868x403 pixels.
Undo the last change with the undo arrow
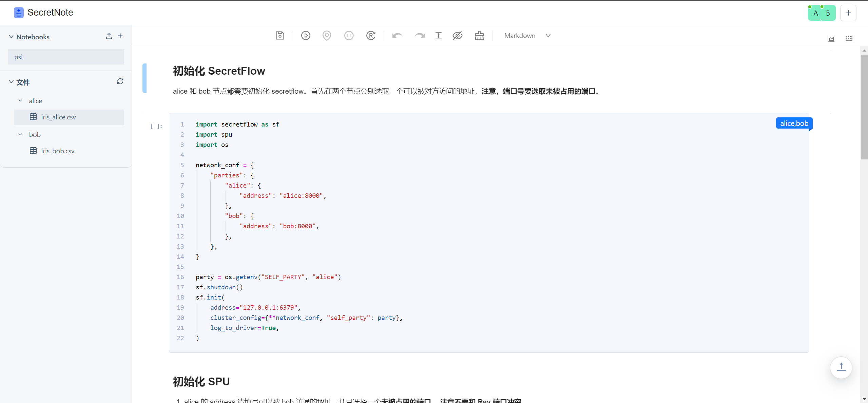pyautogui.click(x=397, y=36)
